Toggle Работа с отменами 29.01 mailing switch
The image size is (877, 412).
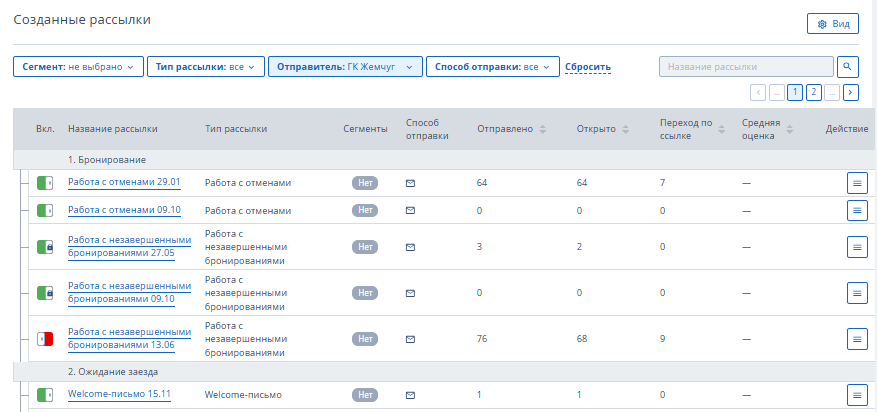click(x=45, y=183)
